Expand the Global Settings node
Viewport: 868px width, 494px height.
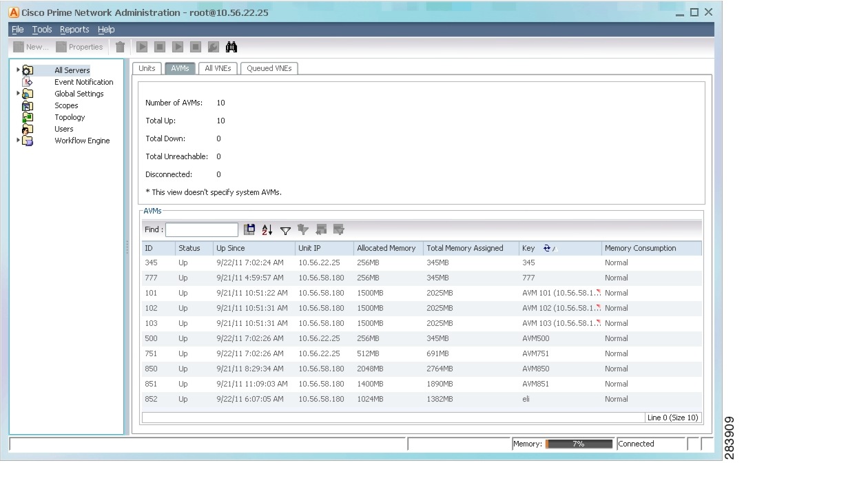click(x=18, y=93)
